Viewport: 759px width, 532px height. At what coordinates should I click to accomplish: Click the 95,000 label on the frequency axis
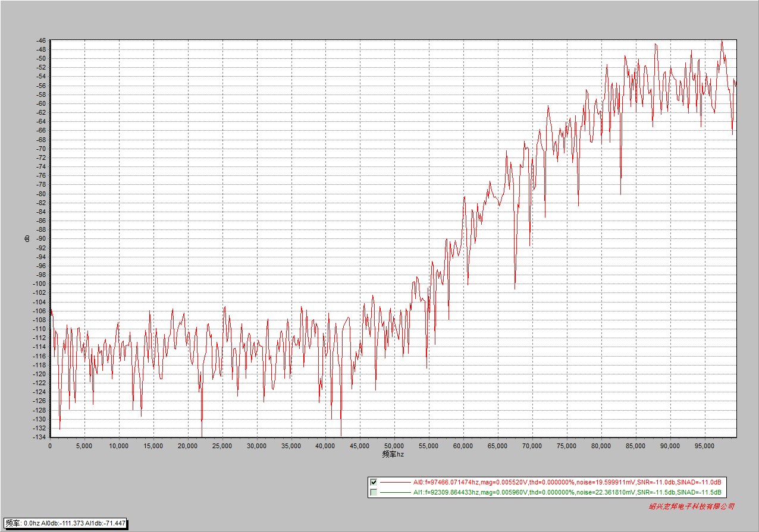[704, 445]
